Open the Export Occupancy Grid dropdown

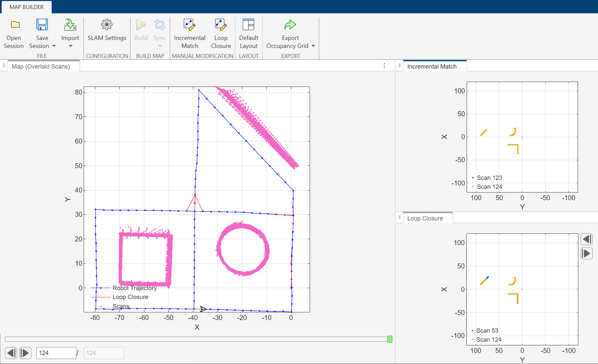click(313, 46)
